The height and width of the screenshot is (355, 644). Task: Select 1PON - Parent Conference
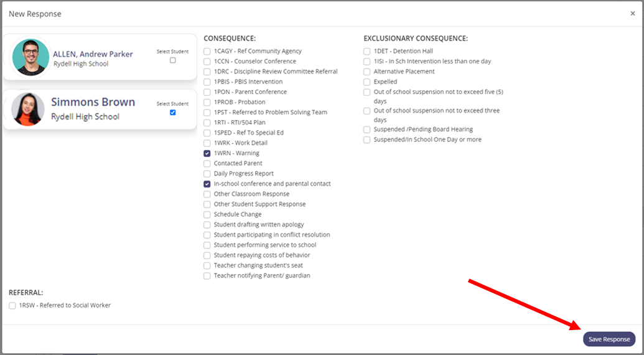click(207, 92)
